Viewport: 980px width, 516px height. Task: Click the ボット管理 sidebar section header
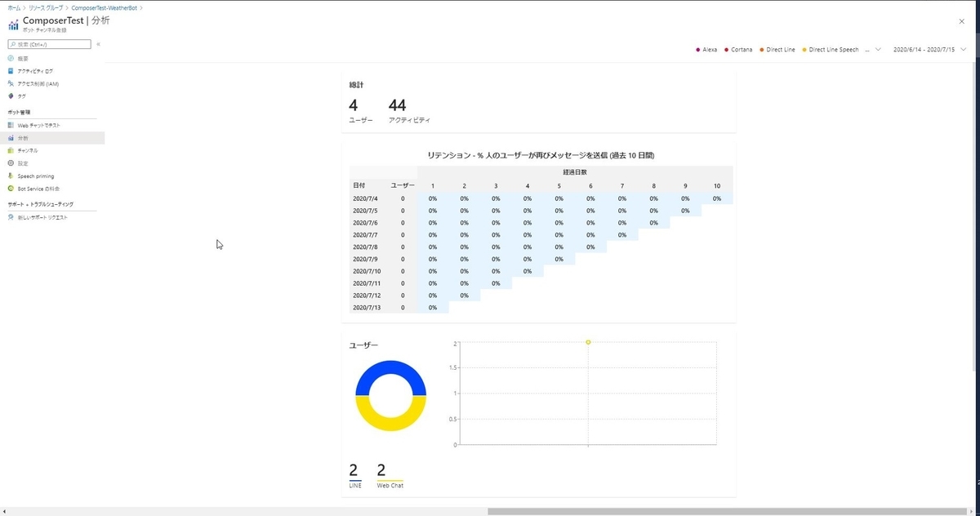(x=19, y=112)
